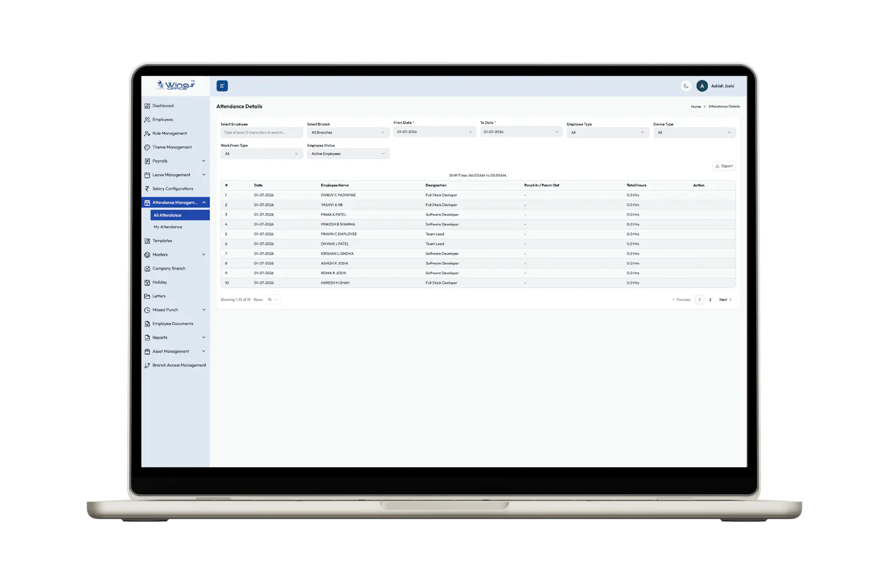The image size is (882, 588).
Task: Click the Dashboard sidebar icon
Action: [147, 106]
